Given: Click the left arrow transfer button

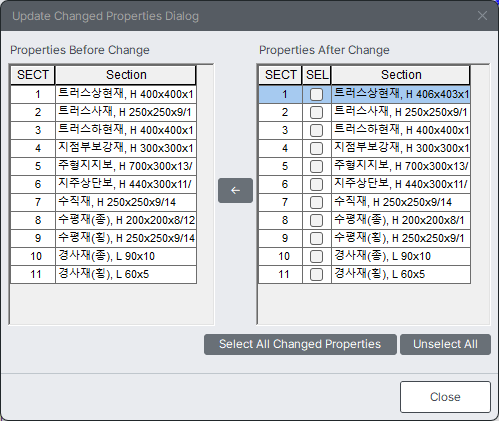Looking at the screenshot, I should tap(235, 190).
